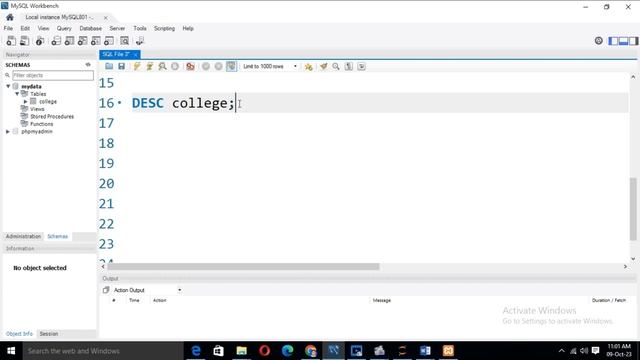The height and width of the screenshot is (360, 640).
Task: Toggle the bottom output panel
Action: pos(623,41)
